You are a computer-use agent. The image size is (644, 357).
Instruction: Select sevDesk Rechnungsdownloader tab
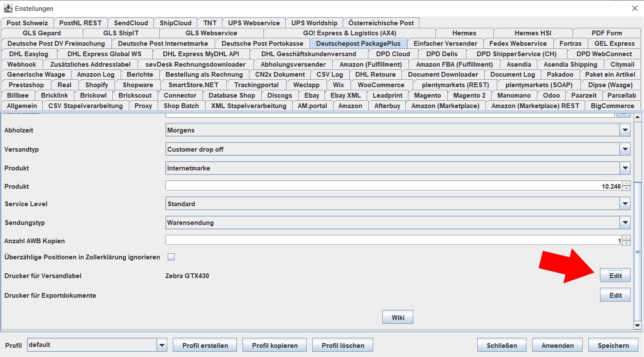point(195,65)
